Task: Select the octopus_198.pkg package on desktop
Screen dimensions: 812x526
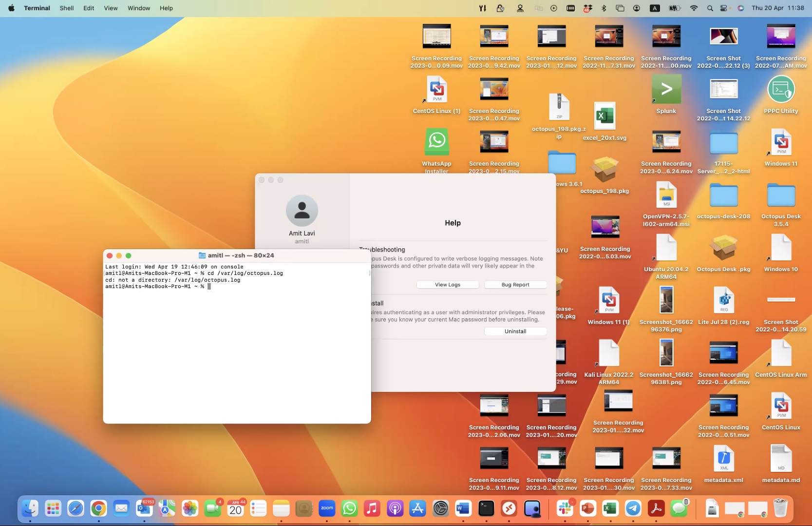Action: tap(604, 170)
